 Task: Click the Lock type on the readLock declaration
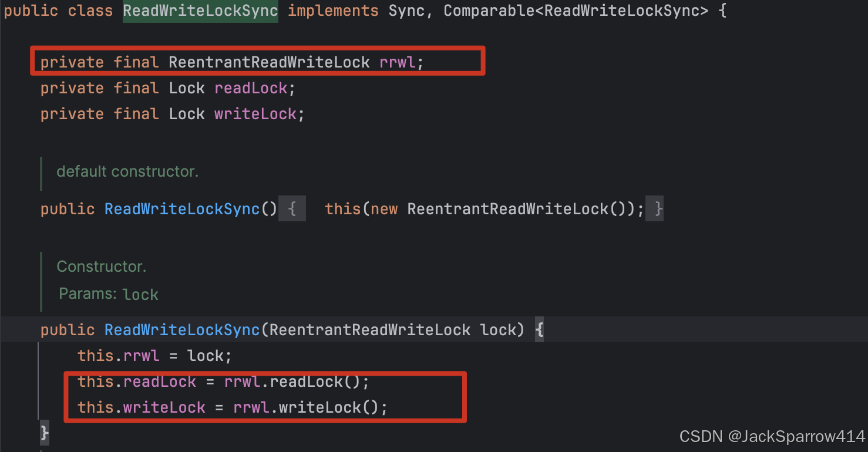pyautogui.click(x=187, y=88)
